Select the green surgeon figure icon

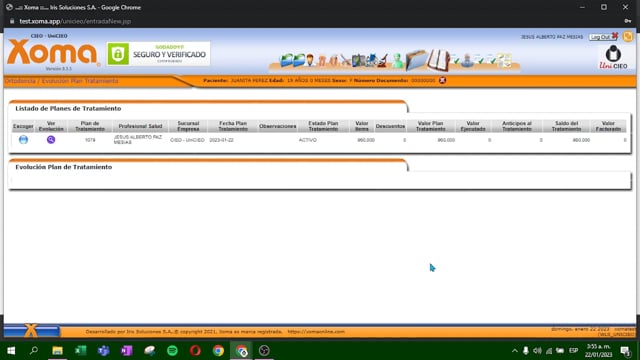tap(398, 61)
